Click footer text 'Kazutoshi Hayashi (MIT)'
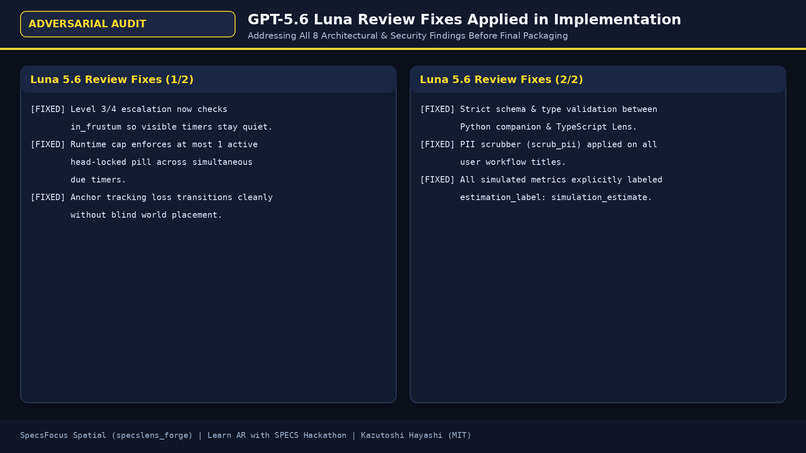The height and width of the screenshot is (453, 806). (x=416, y=436)
